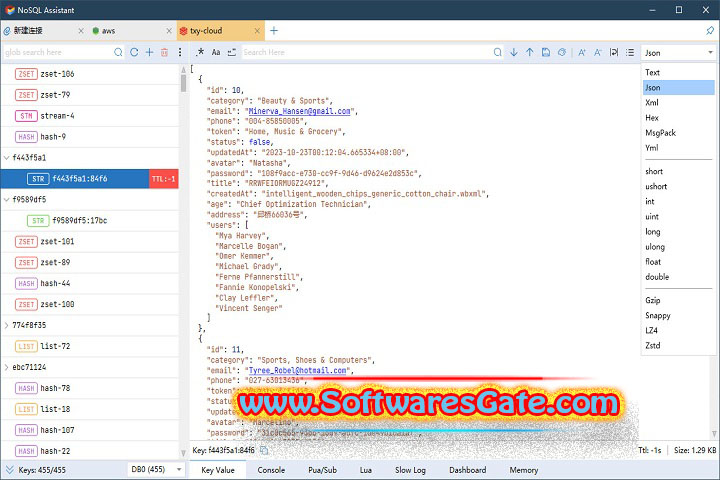720x480 pixels.
Task: Choose Yml format option
Action: [678, 148]
